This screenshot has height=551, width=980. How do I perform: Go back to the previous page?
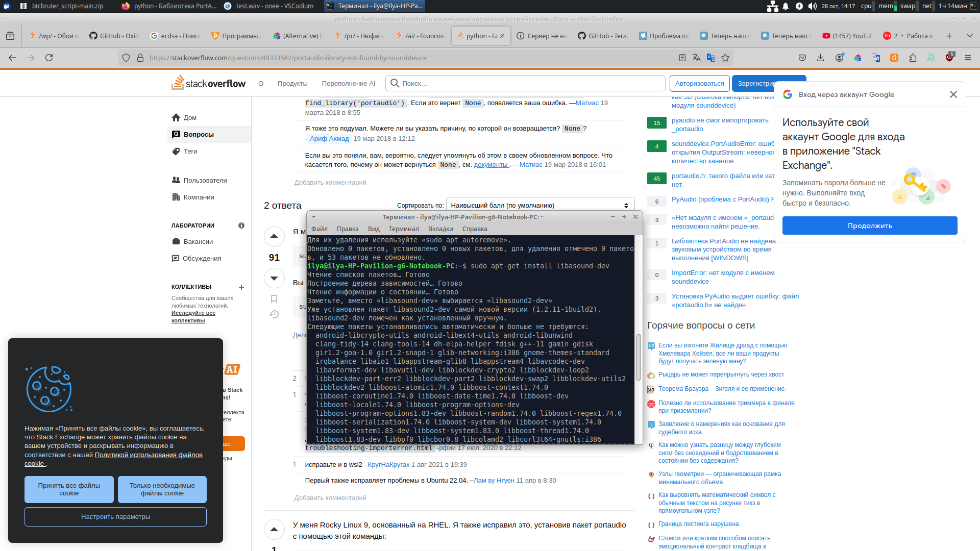pyautogui.click(x=12, y=58)
